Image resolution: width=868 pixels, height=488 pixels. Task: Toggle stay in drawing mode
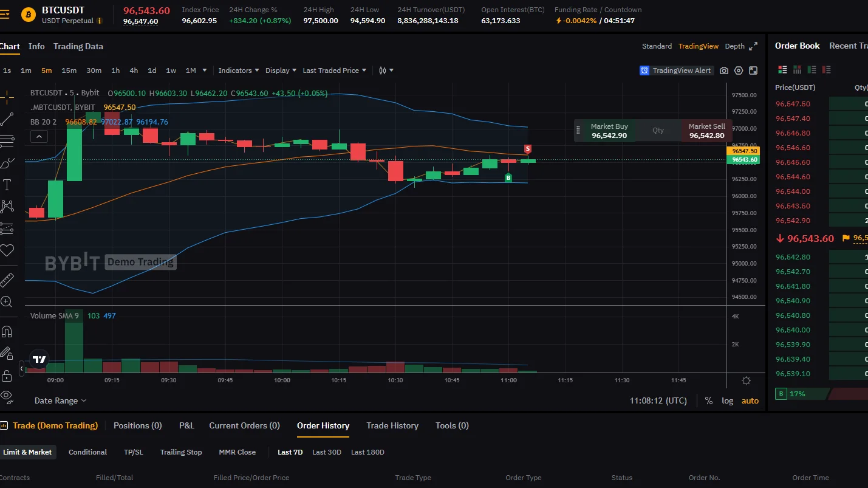(7, 353)
